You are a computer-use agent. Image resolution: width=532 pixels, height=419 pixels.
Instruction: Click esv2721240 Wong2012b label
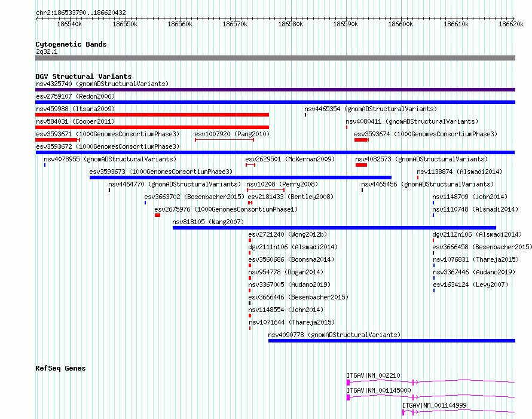coord(288,234)
